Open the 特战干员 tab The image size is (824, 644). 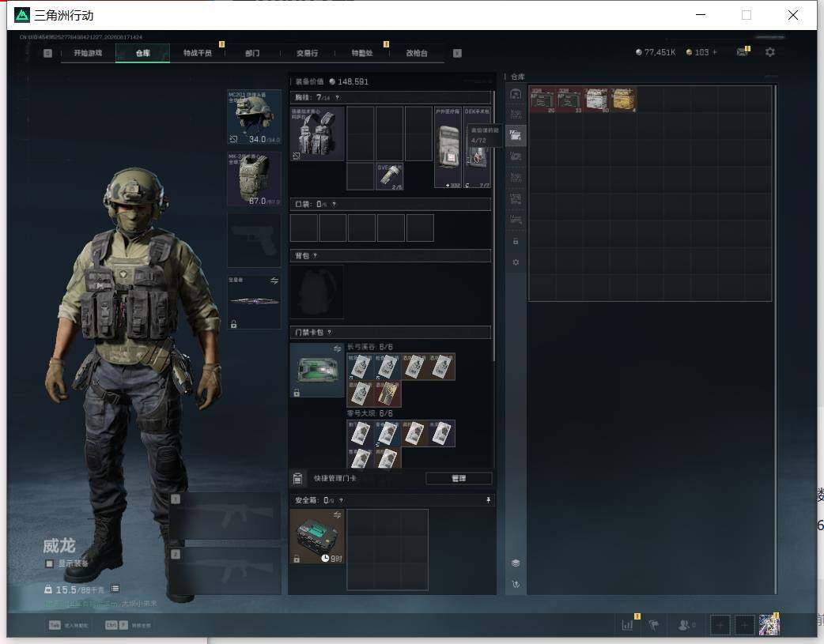coord(198,53)
